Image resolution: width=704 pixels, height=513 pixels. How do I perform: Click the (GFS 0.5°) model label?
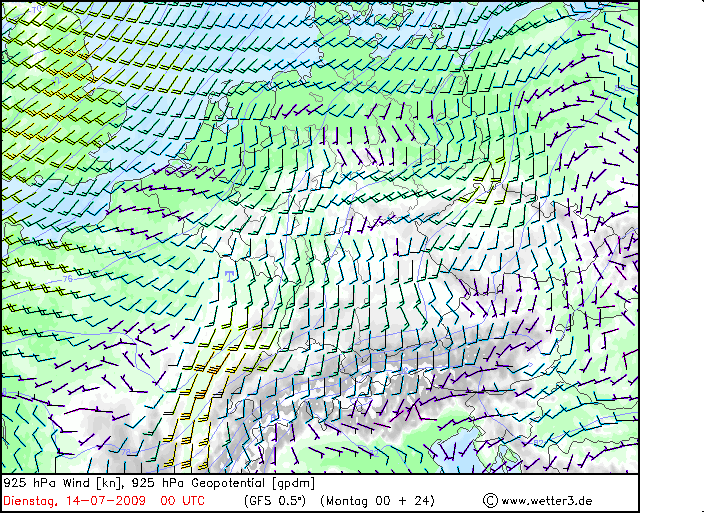pos(275,500)
